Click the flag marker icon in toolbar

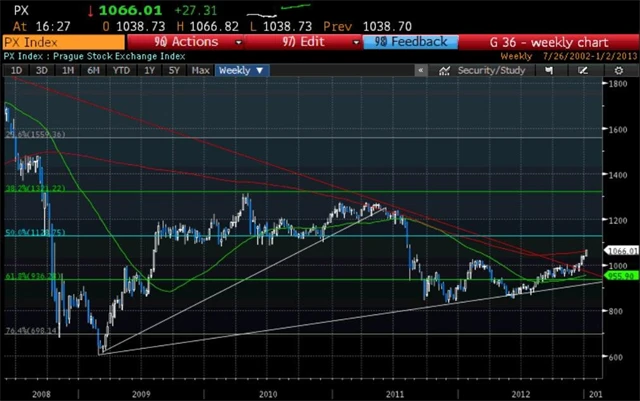549,71
